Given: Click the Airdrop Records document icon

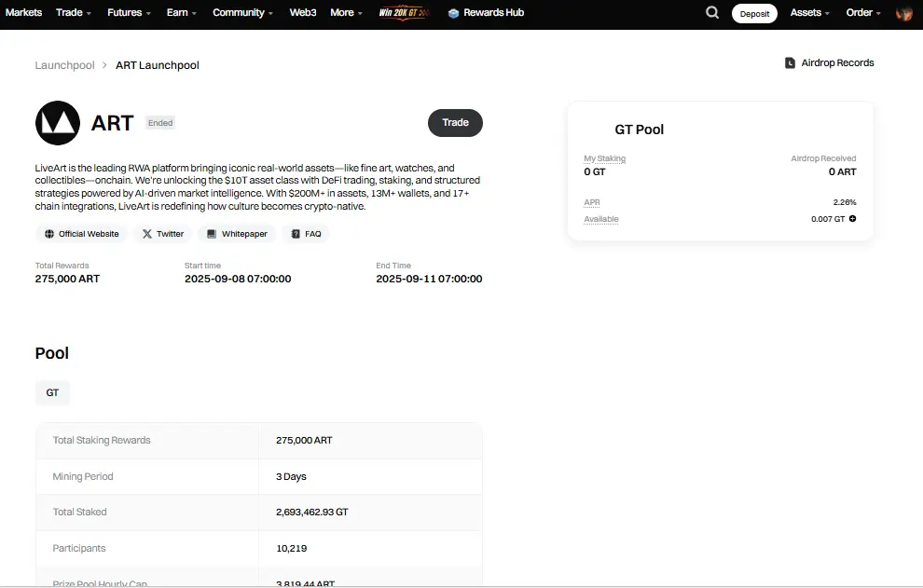Looking at the screenshot, I should (790, 63).
